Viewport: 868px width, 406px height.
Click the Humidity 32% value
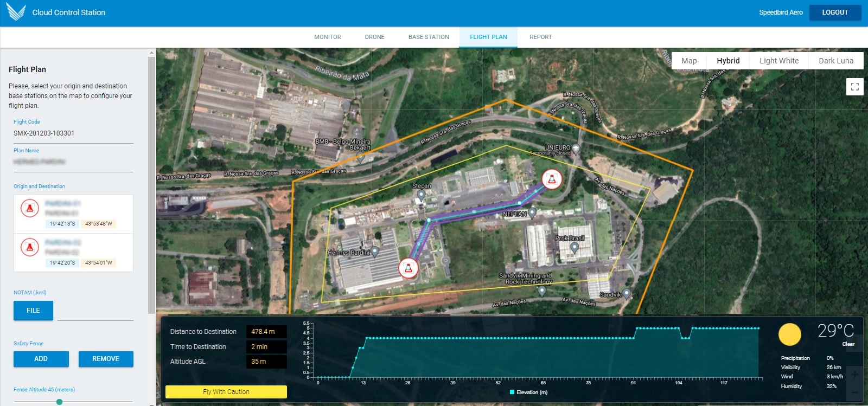[x=832, y=386]
